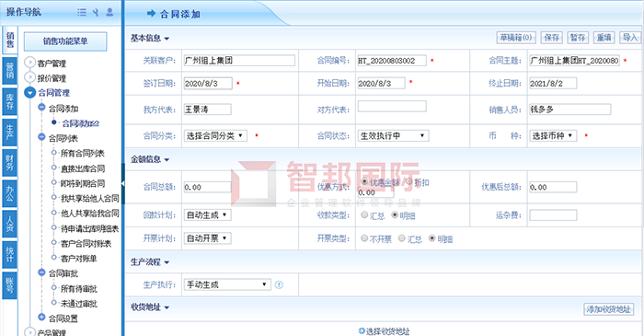Open the 生产执行 手动生成 dropdown
The width and height of the screenshot is (644, 336).
click(227, 284)
